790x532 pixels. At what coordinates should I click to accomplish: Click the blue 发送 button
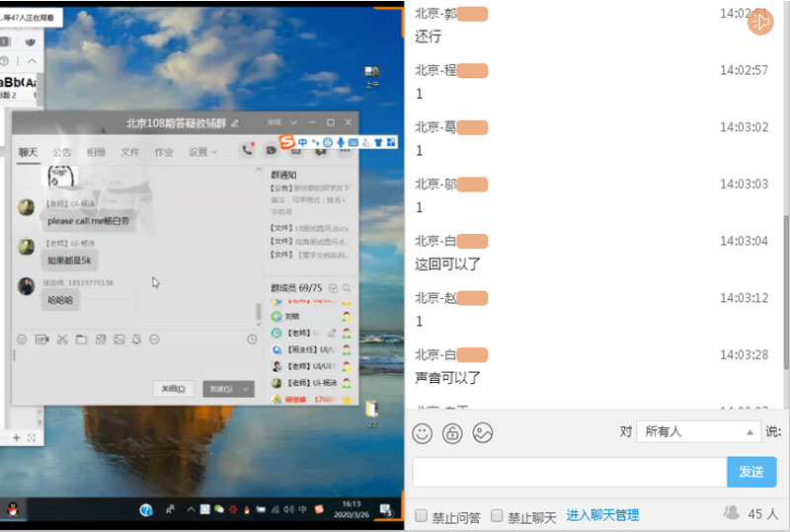coord(751,472)
